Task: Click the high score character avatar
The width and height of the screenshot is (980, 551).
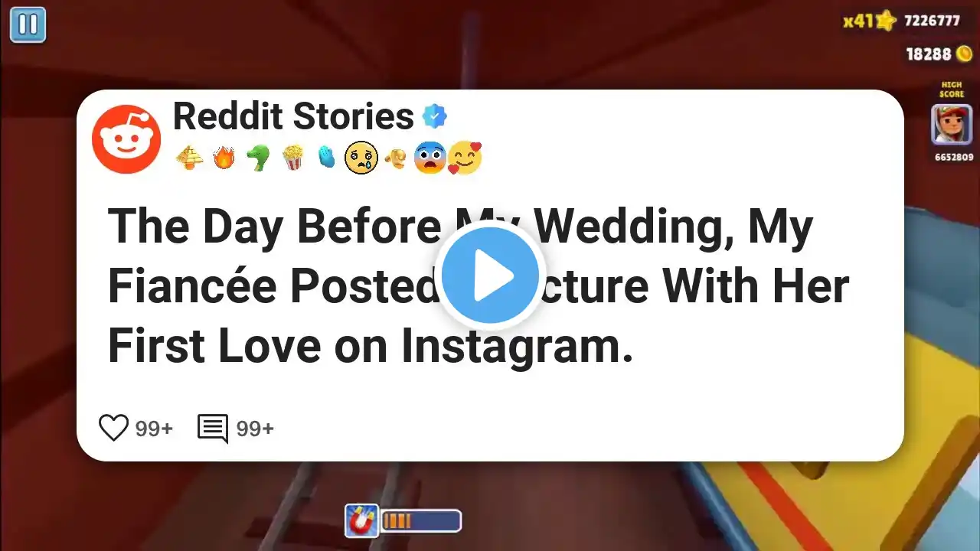Action: 952,125
